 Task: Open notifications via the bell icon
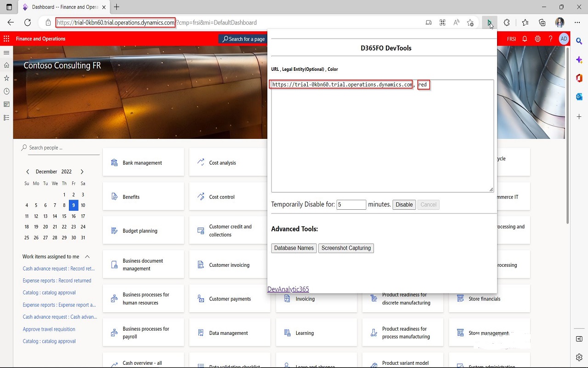(525, 39)
